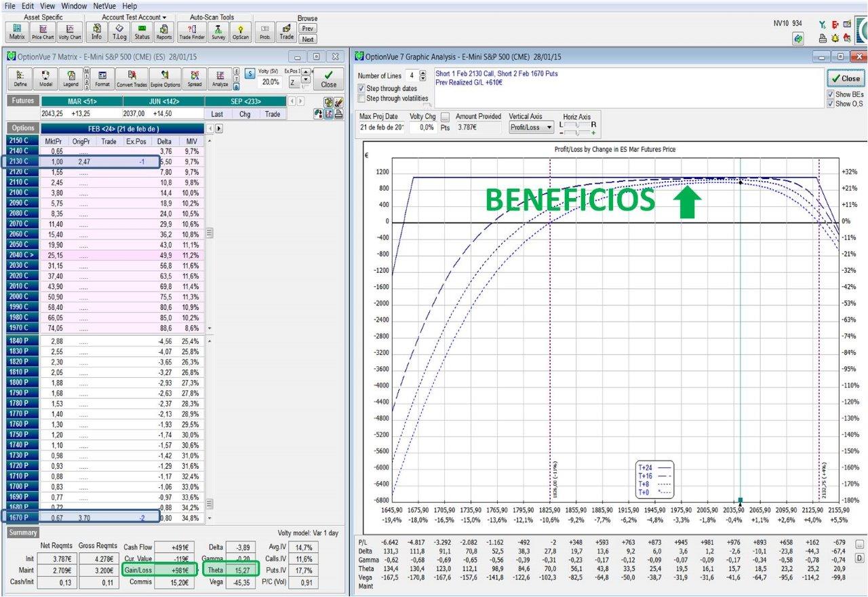Adjust the Horiz Axis minus-plus slider

click(x=576, y=133)
